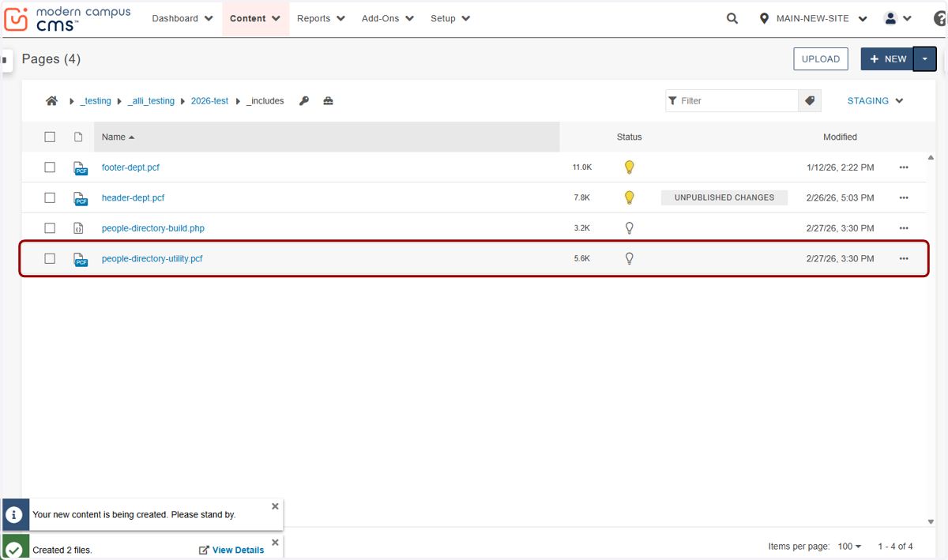Image resolution: width=948 pixels, height=560 pixels.
Task: Open the people-directory-utility.pcf file link
Action: [152, 258]
